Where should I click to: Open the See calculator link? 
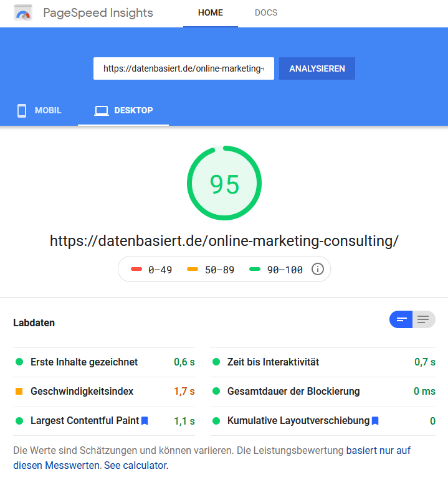pos(136,465)
